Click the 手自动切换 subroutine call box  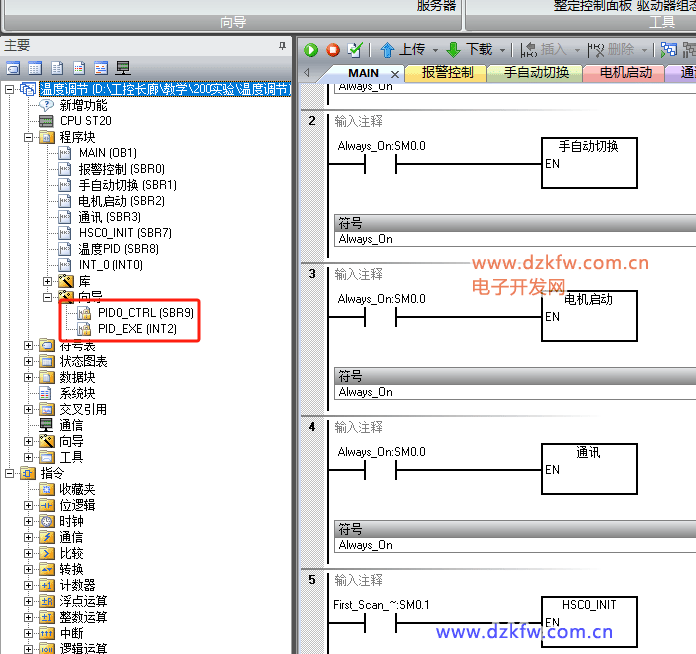(x=589, y=162)
